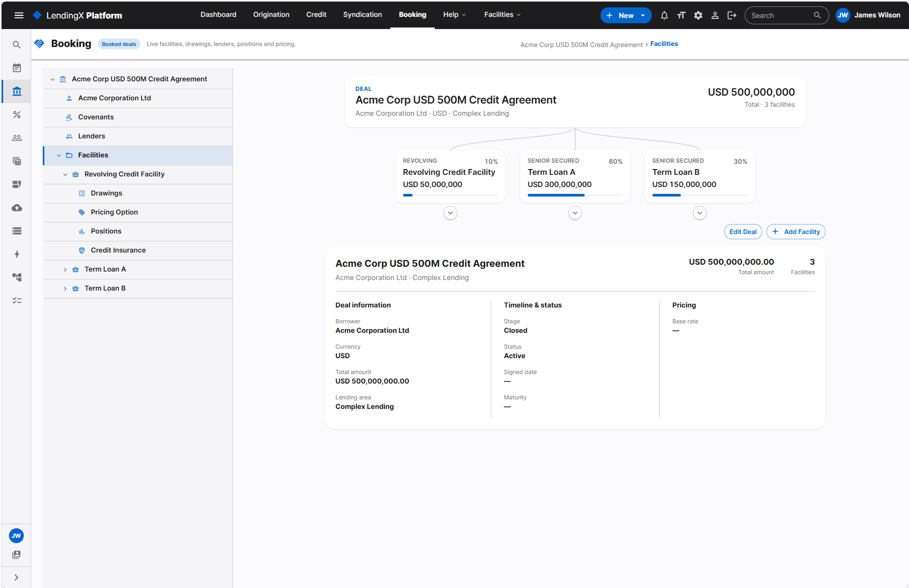Open the calendar icon in left sidebar
The height and width of the screenshot is (588, 909).
[x=17, y=68]
